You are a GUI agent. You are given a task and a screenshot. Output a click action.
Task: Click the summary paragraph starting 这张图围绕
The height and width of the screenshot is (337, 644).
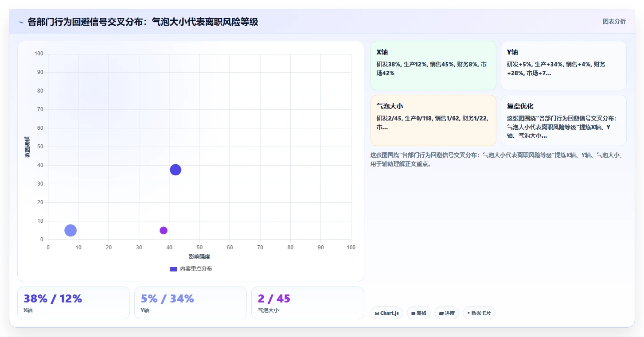click(496, 159)
